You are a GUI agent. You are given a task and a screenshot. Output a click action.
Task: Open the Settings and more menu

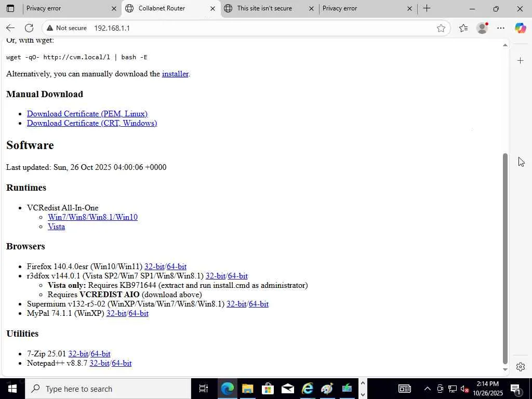(x=501, y=28)
